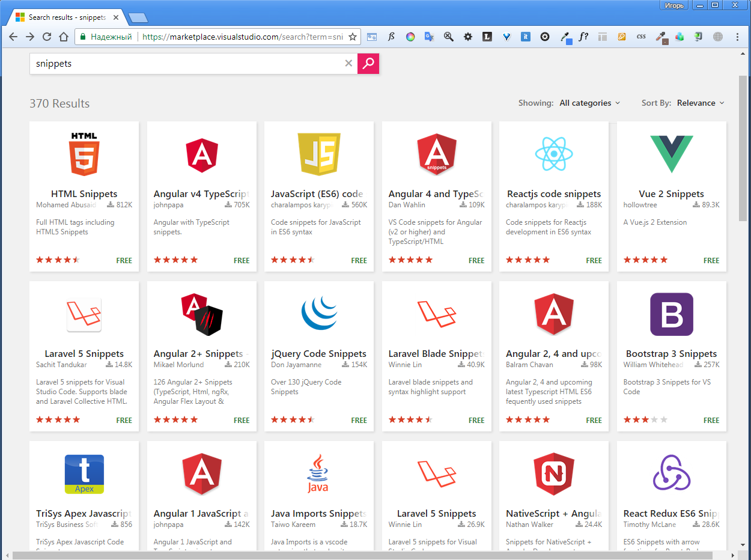The width and height of the screenshot is (751, 560).
Task: Click the 812K download count
Action: tap(120, 205)
